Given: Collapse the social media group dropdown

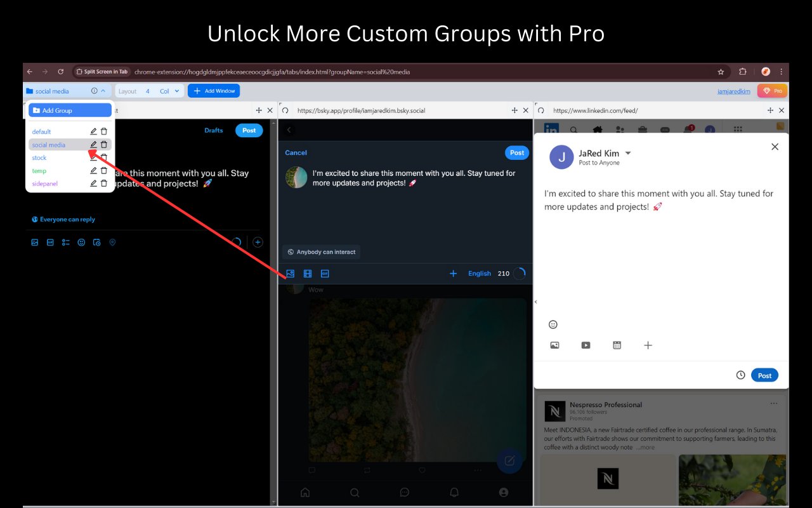Looking at the screenshot, I should coord(103,91).
